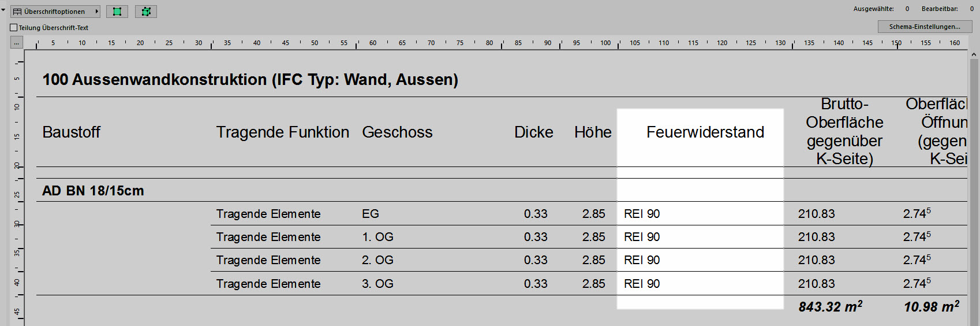
Task: Click the table icon on Überschriftoptionen button
Action: (17, 12)
